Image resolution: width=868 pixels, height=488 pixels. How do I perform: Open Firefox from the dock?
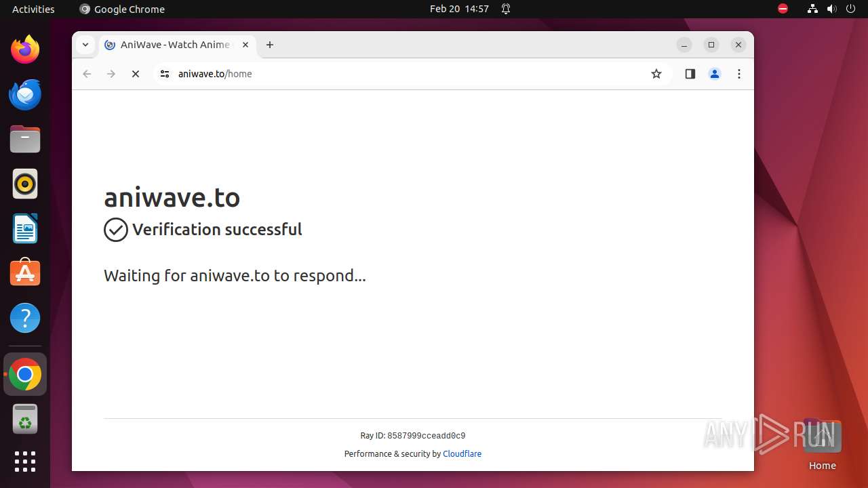25,49
